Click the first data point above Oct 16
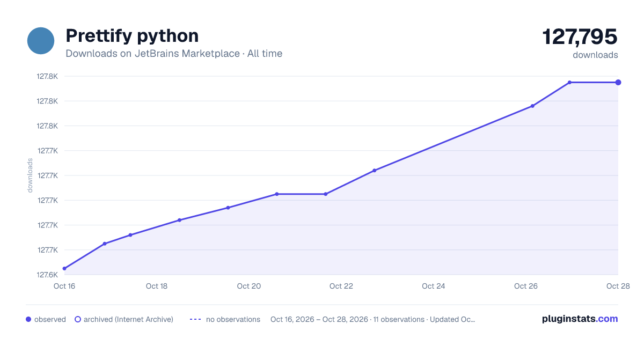This screenshot has width=644, height=338. (64, 268)
